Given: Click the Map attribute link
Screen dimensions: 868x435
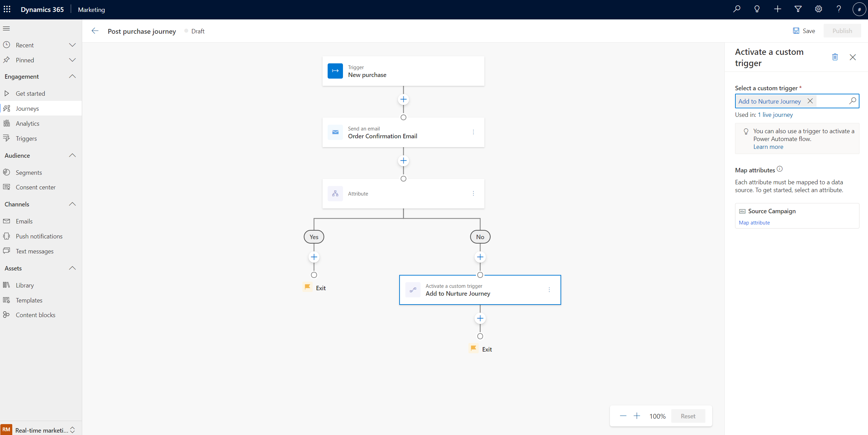Looking at the screenshot, I should pyautogui.click(x=754, y=222).
